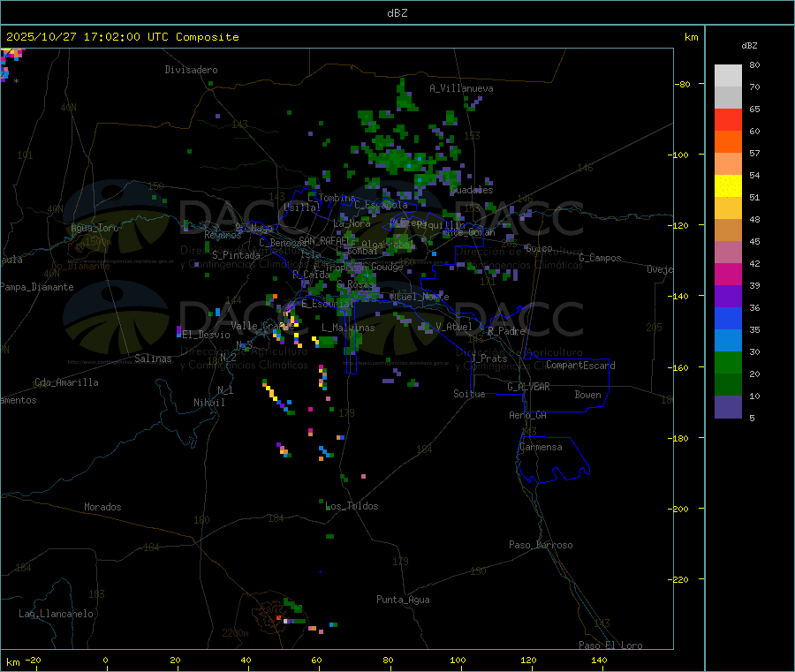The width and height of the screenshot is (795, 672).
Task: Click the 60 dBZ red legend swatch
Action: tap(728, 119)
